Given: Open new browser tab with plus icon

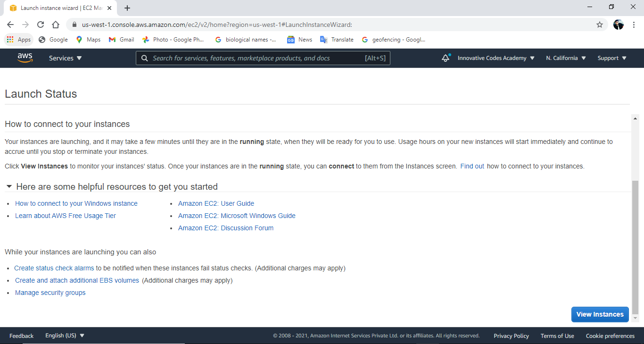Looking at the screenshot, I should point(127,8).
